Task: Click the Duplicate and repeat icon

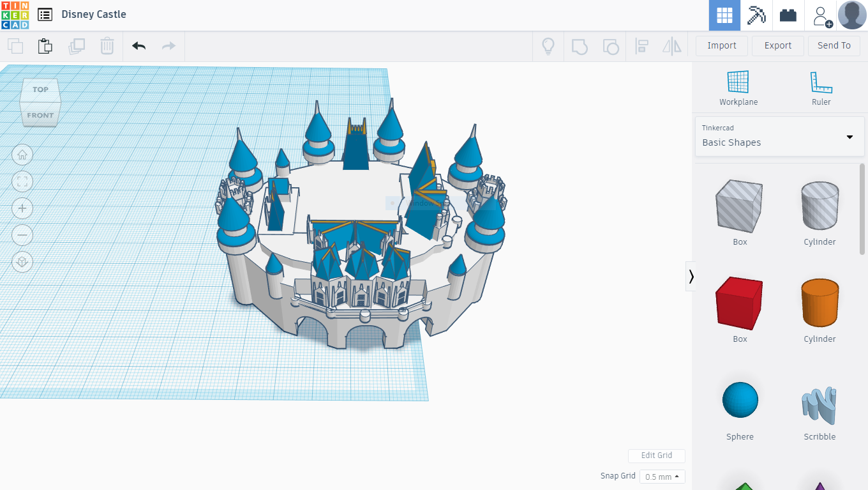Action: [x=77, y=46]
